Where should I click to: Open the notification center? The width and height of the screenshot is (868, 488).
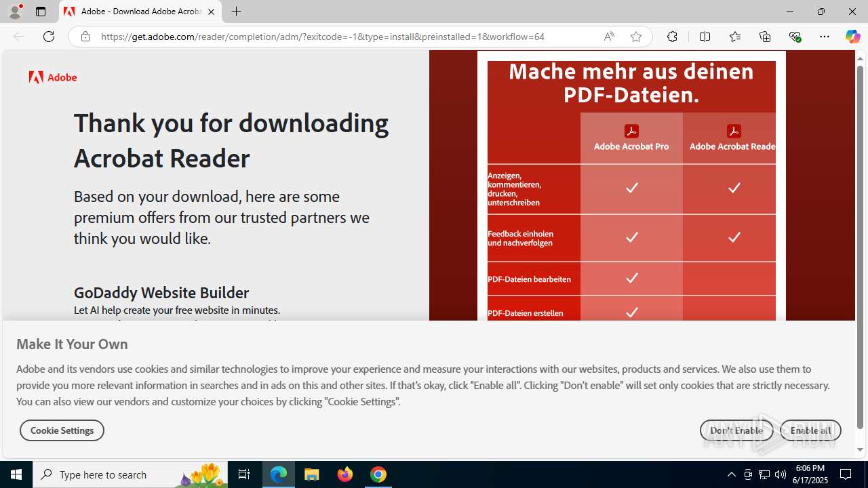tap(846, 474)
